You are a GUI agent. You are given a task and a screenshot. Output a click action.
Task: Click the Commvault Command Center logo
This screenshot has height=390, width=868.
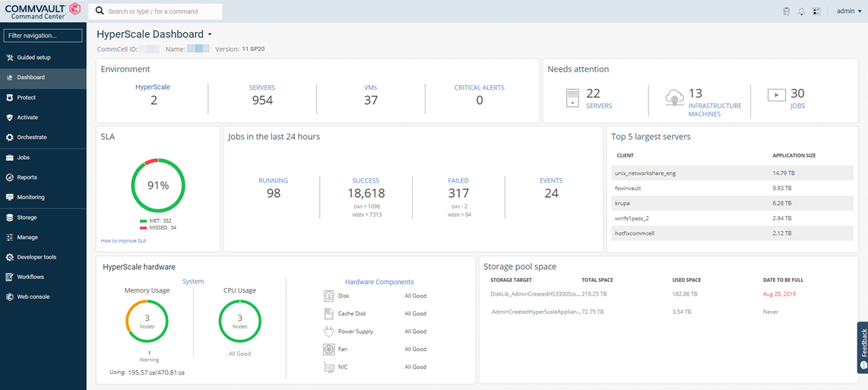[43, 10]
